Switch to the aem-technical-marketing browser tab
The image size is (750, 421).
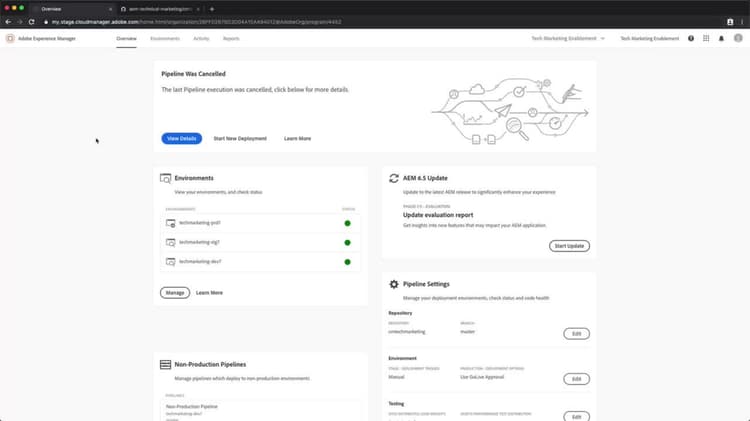[x=160, y=9]
